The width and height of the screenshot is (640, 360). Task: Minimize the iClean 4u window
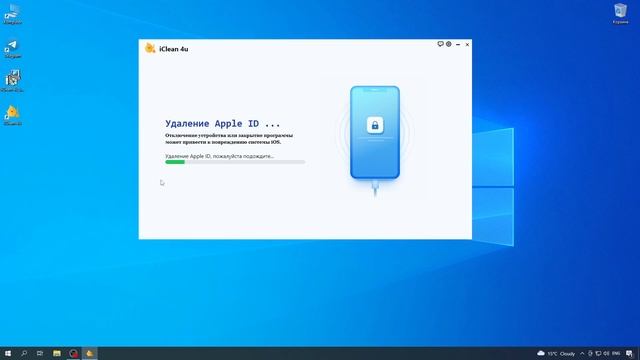click(458, 44)
